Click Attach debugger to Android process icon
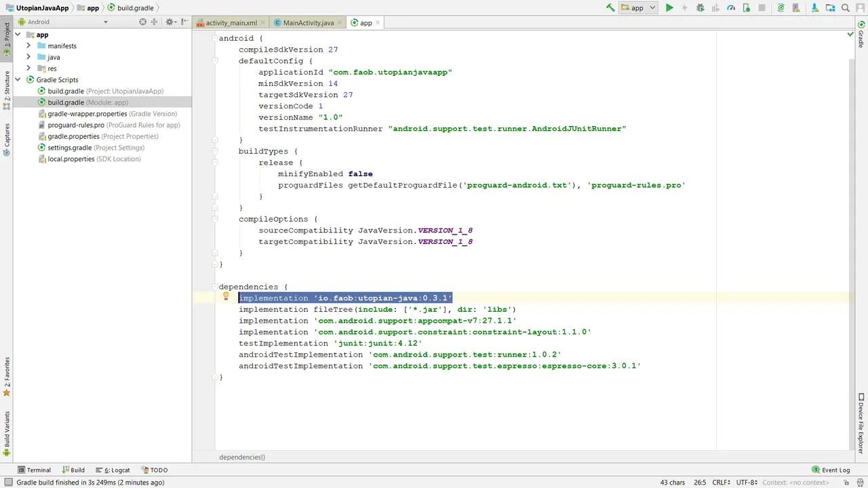Image resolution: width=868 pixels, height=488 pixels. (747, 7)
